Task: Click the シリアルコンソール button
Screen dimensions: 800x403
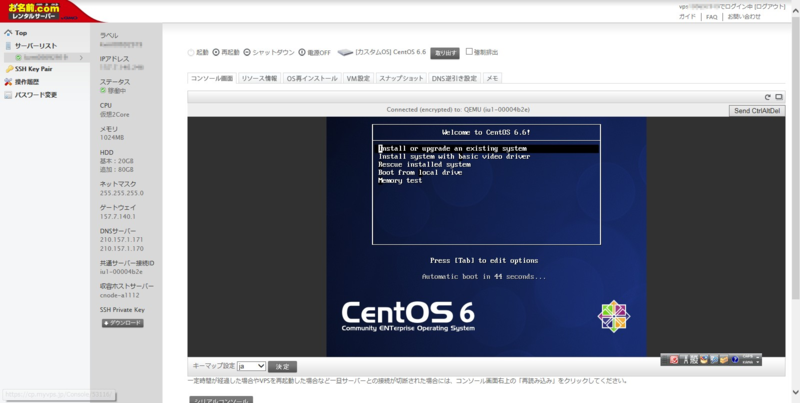Action: click(221, 399)
